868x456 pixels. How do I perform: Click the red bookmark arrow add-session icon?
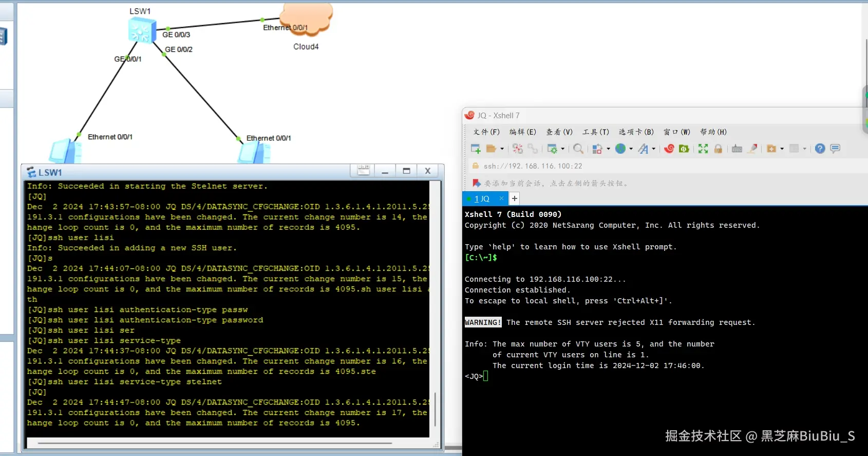(476, 183)
